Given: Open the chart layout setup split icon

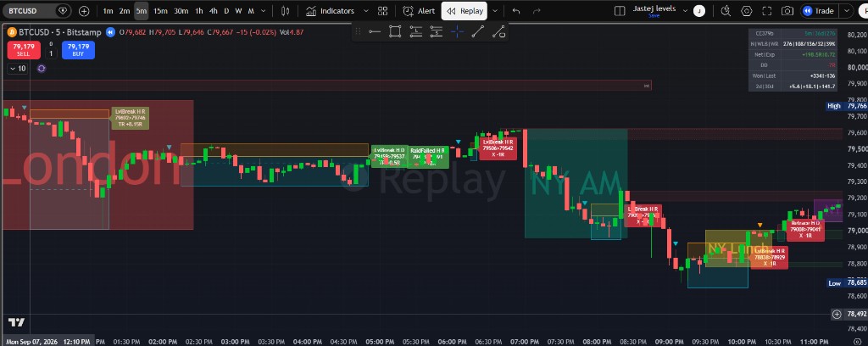Looking at the screenshot, I should (620, 10).
